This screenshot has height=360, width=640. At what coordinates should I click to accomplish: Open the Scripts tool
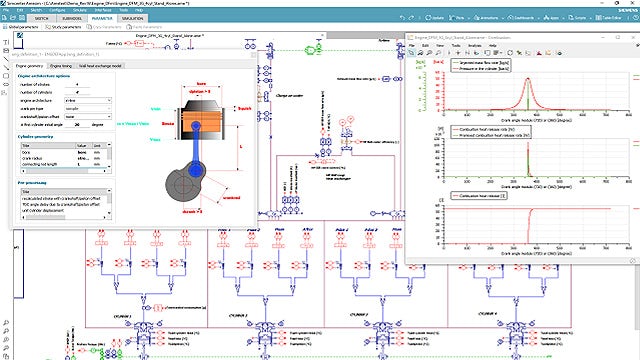[577, 18]
